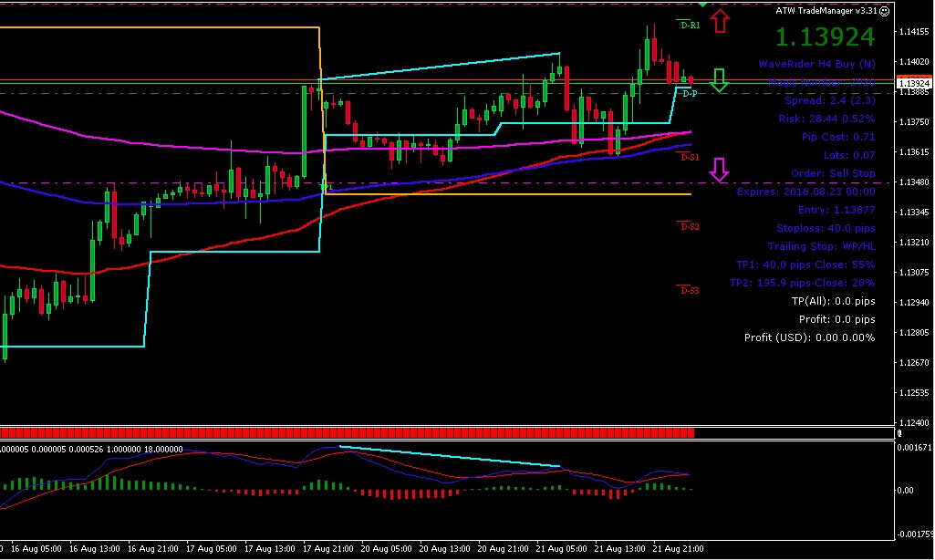The image size is (935, 560).
Task: Click the 21 Aug 13:00 time label
Action: [619, 549]
